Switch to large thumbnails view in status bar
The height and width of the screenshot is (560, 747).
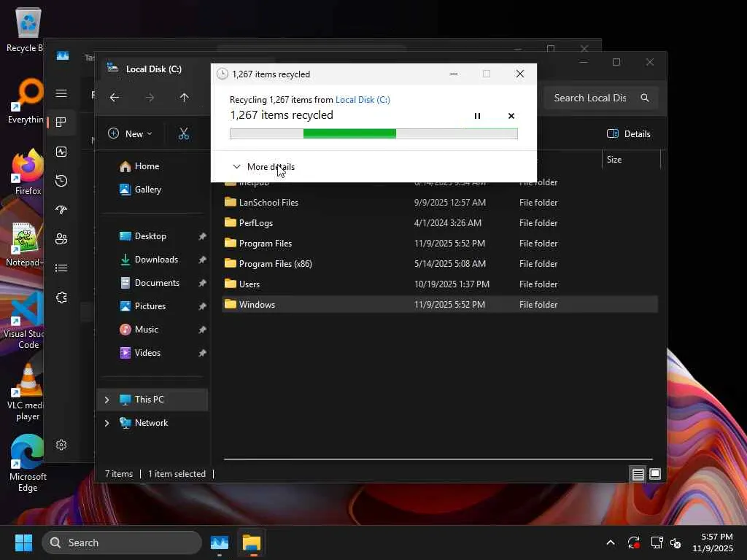pos(655,474)
